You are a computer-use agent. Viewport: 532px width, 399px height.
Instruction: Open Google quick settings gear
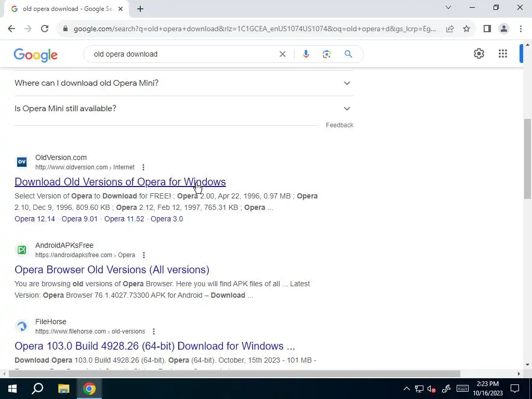tap(478, 54)
